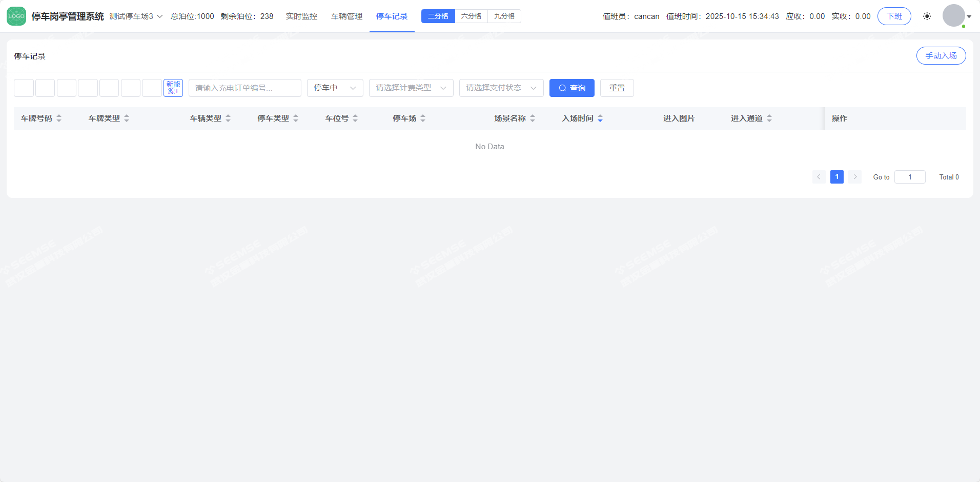Viewport: 980px width, 482px height.
Task: Open the 车辆管理 tab
Action: click(346, 16)
